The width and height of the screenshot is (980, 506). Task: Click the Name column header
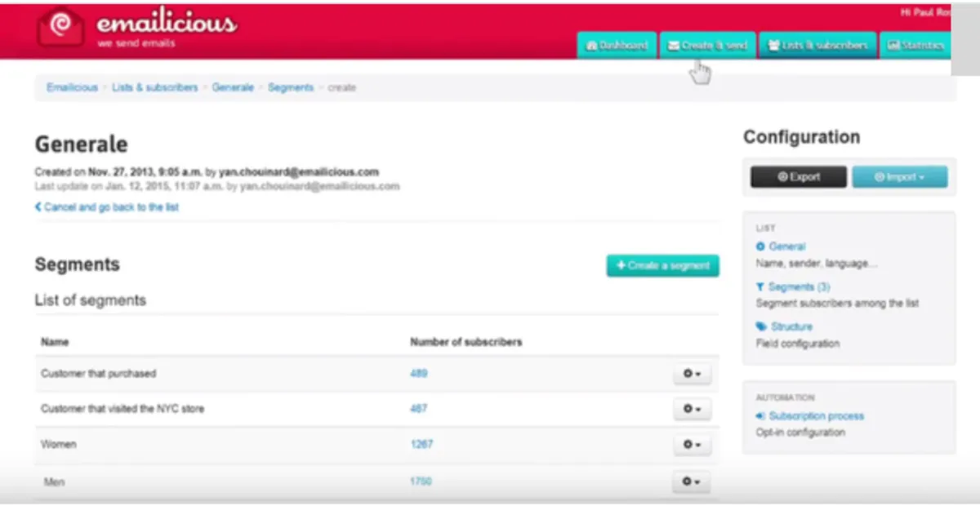(x=55, y=342)
